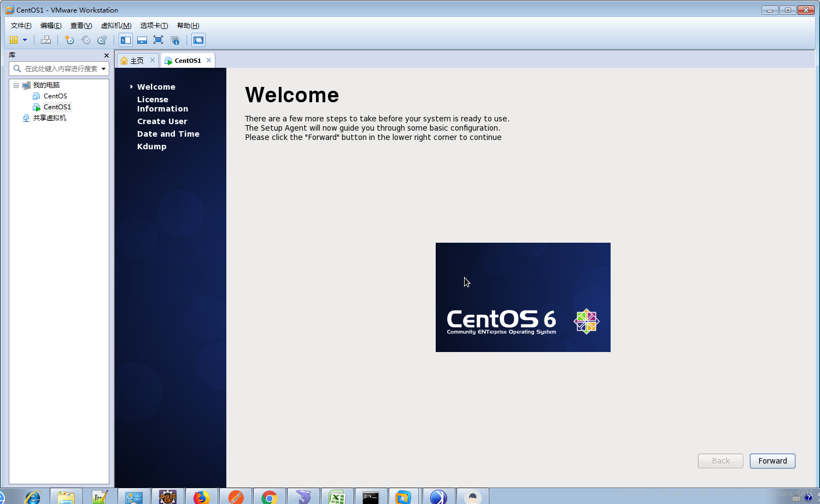Image resolution: width=820 pixels, height=504 pixels.
Task: Click the keyboard icon in system tray
Action: click(796, 499)
